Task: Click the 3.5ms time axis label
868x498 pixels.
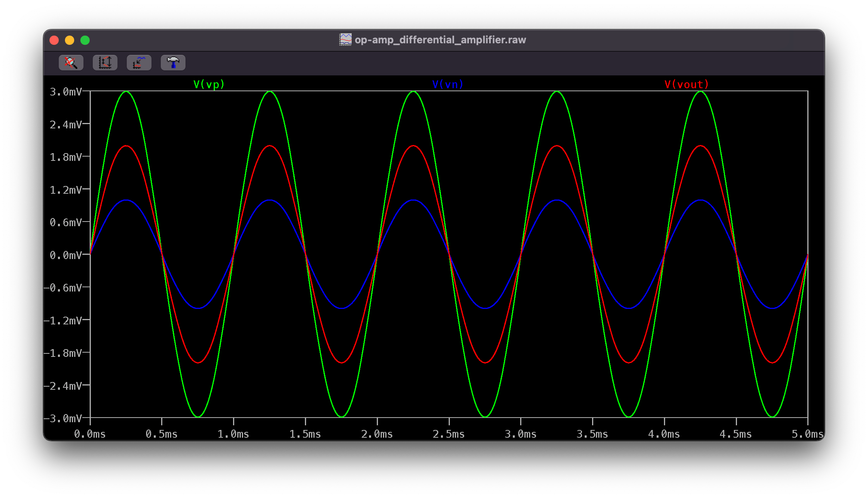Action: (x=592, y=434)
